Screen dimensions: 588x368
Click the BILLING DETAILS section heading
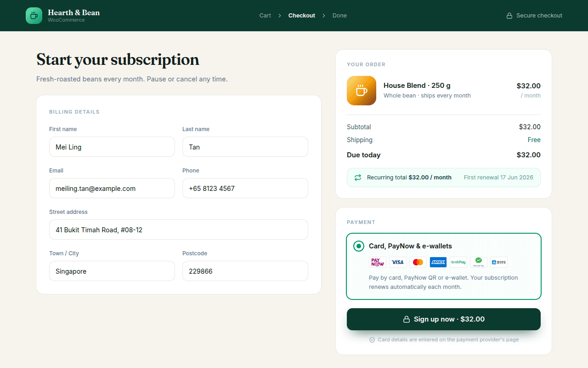[74, 112]
